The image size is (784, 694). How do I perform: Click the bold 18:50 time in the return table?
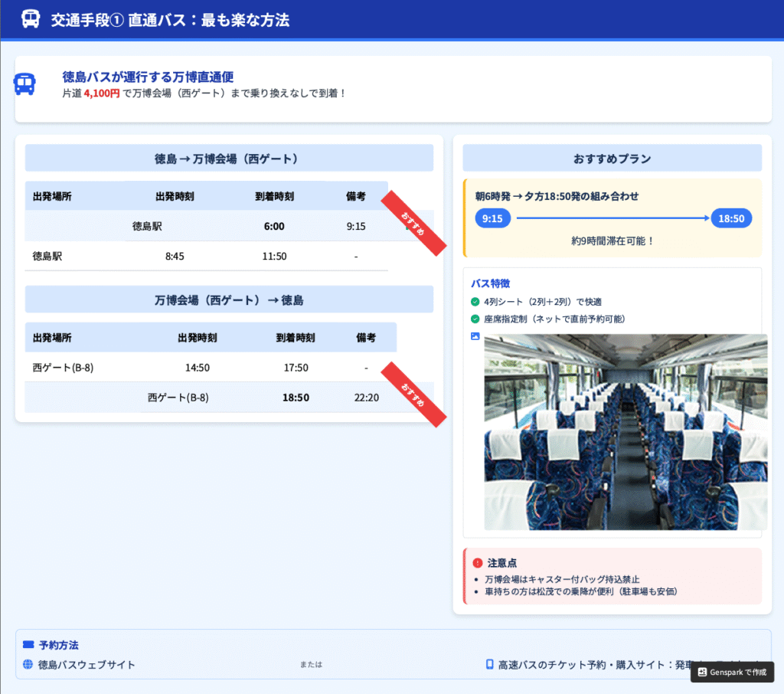(x=296, y=398)
